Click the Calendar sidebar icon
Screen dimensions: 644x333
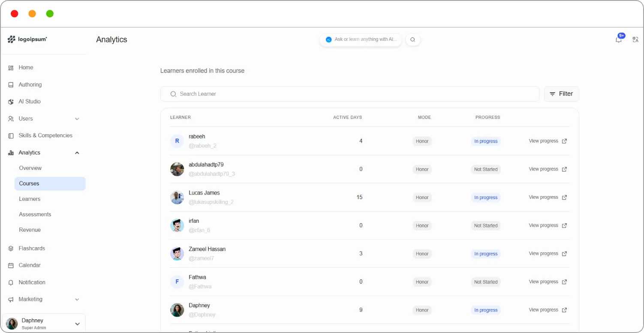click(11, 266)
